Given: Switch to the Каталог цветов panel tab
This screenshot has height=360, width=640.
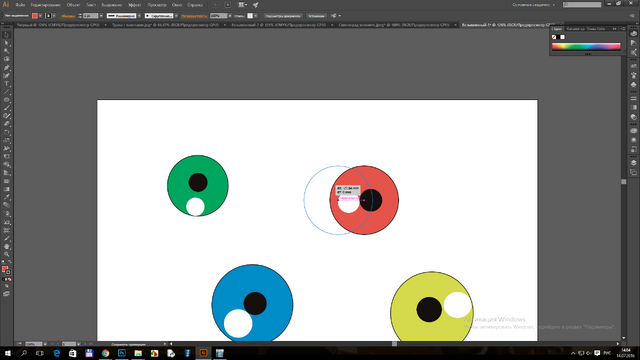Looking at the screenshot, I should coord(576,29).
